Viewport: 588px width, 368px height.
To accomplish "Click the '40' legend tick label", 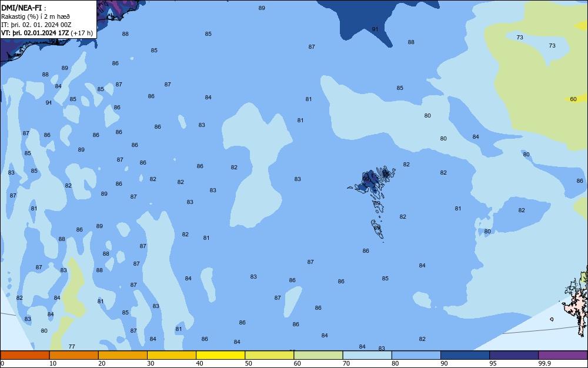I will pos(199,363).
